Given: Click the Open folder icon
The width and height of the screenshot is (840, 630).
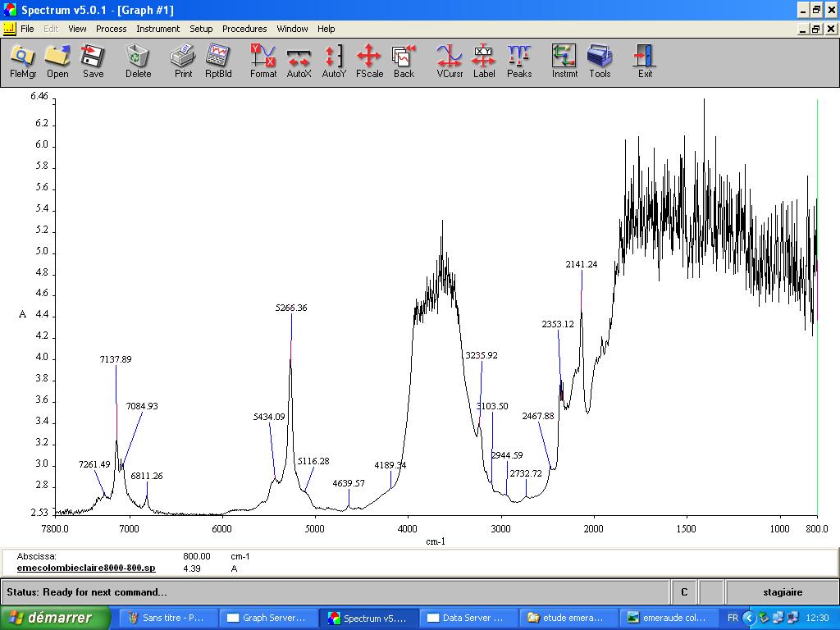Looking at the screenshot, I should coord(57,62).
